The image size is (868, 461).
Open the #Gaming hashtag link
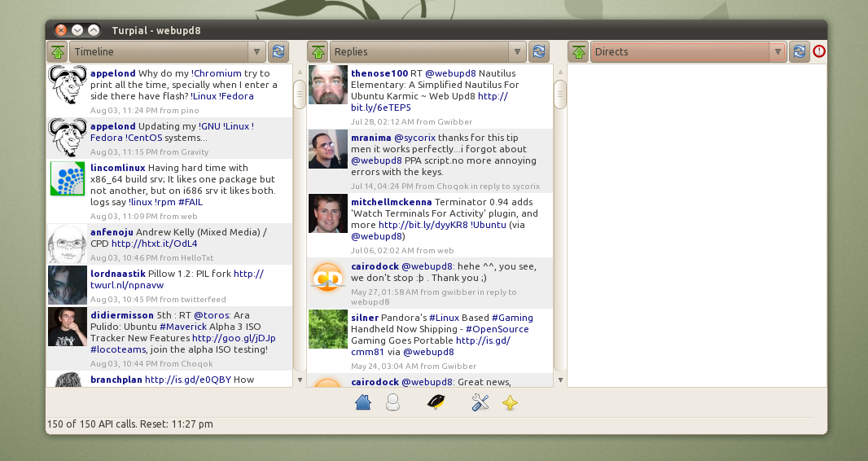point(512,318)
